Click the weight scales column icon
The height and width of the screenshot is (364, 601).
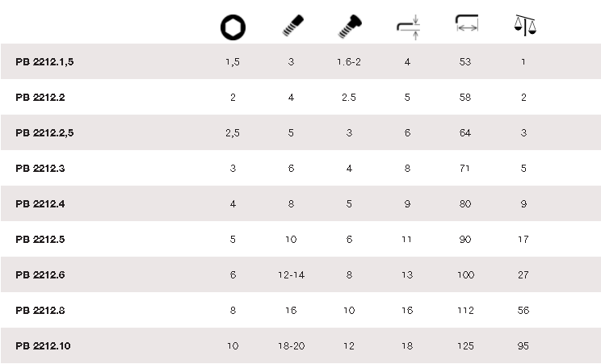pyautogui.click(x=524, y=26)
